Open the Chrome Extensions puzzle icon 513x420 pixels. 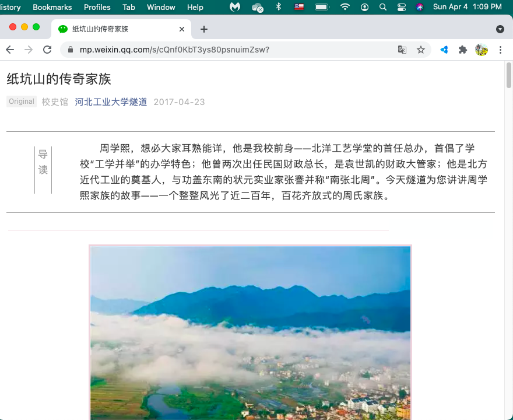point(463,50)
